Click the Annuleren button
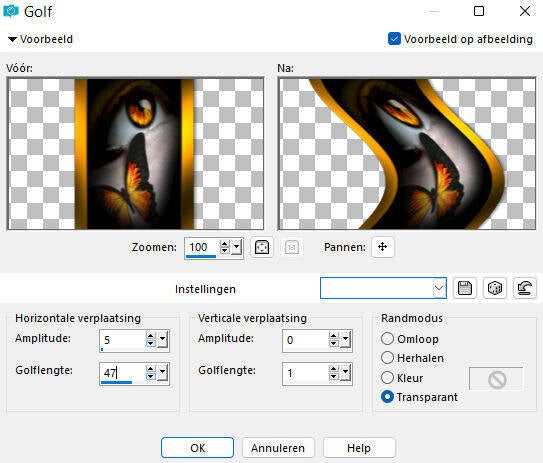The image size is (543, 463). pyautogui.click(x=278, y=448)
